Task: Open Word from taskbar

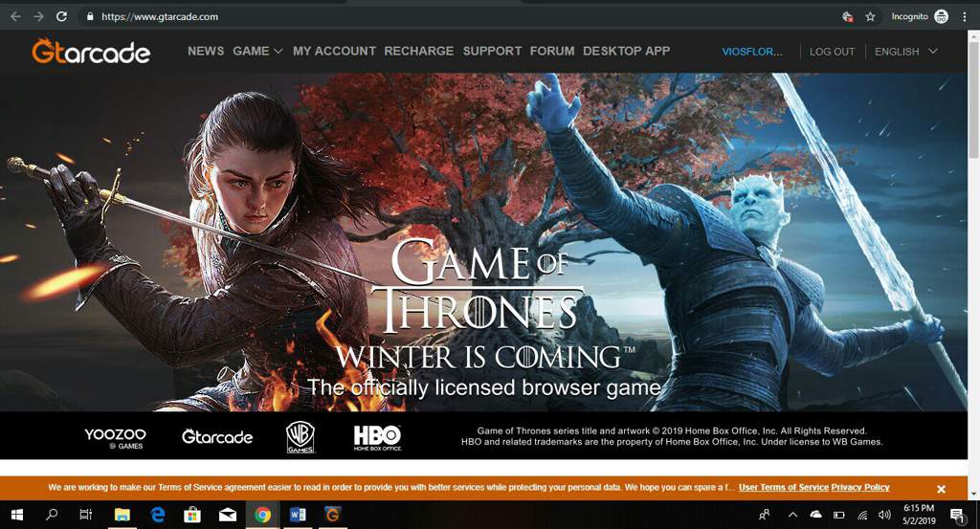Action: (299, 515)
